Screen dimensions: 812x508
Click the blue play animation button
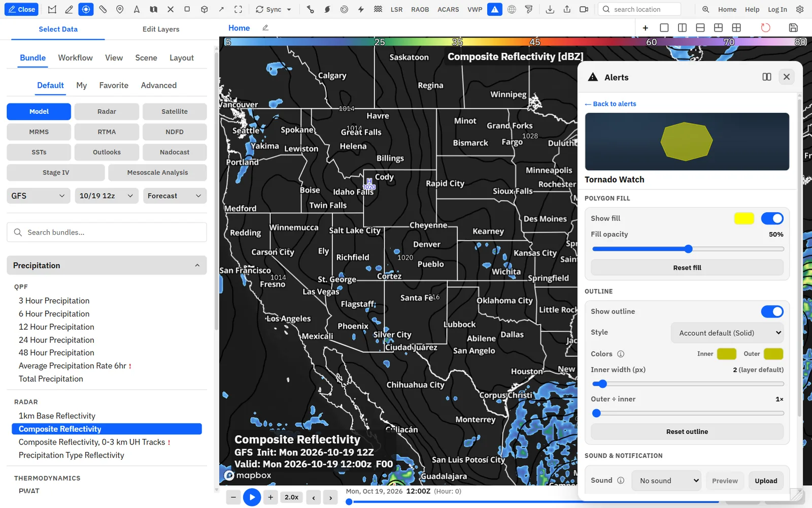[252, 497]
